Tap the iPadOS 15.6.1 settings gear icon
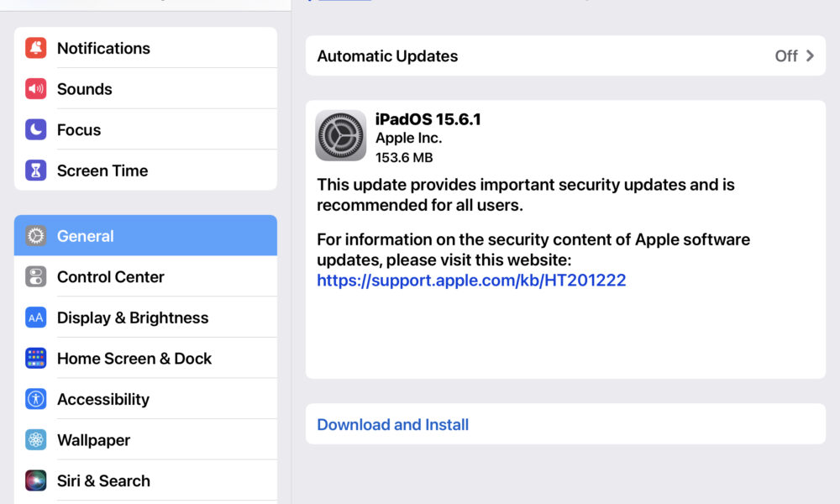Viewport: 840px width, 504px height. pyautogui.click(x=341, y=135)
